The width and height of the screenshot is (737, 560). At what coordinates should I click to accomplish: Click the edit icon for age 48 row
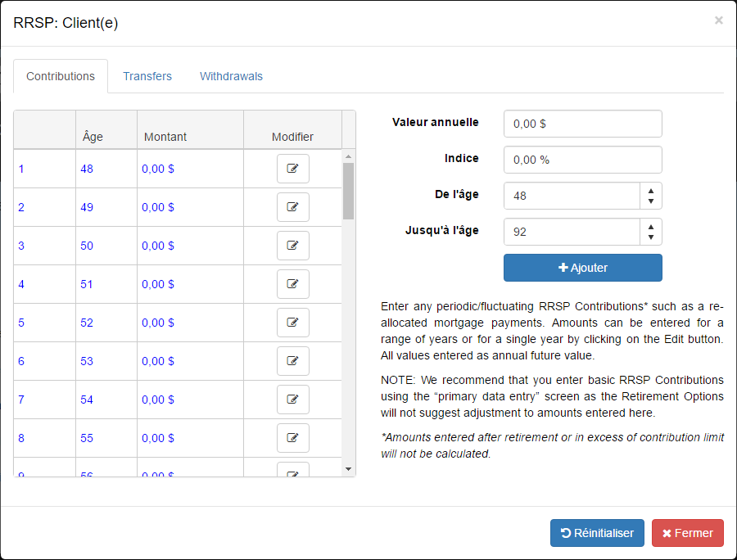pos(292,169)
